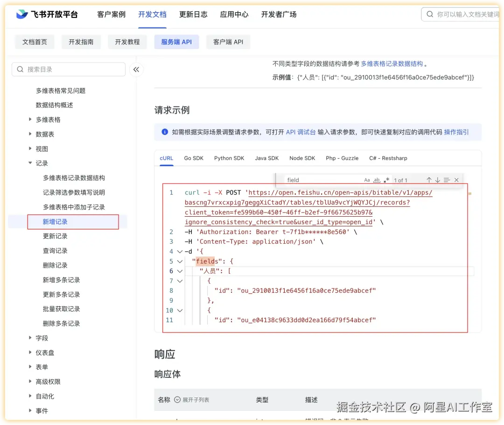Collapse the sidebar with the double-chevron icon
504x425 pixels.
pos(136,69)
